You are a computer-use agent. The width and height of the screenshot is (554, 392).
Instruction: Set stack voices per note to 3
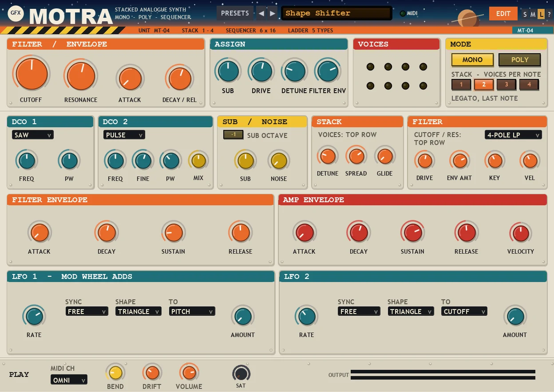click(507, 85)
